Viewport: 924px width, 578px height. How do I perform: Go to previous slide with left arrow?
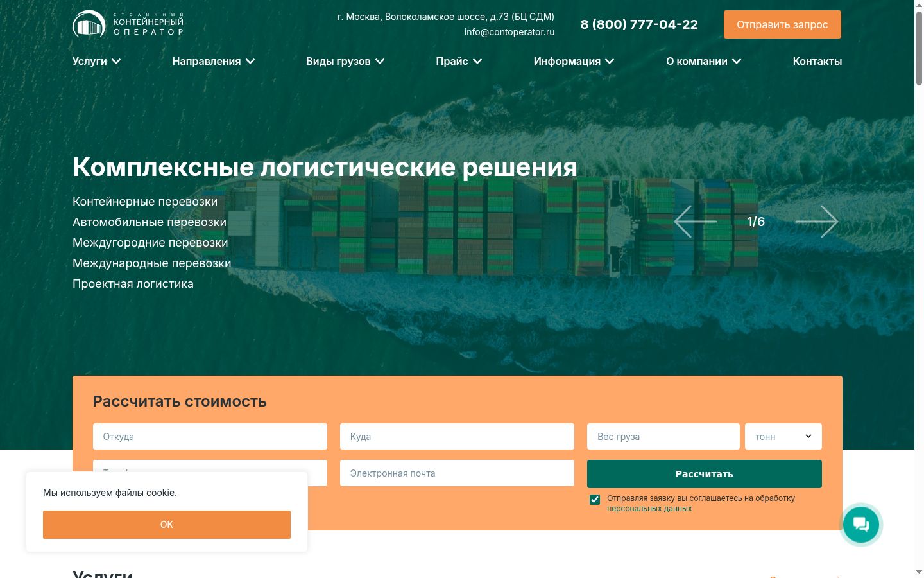[695, 222]
